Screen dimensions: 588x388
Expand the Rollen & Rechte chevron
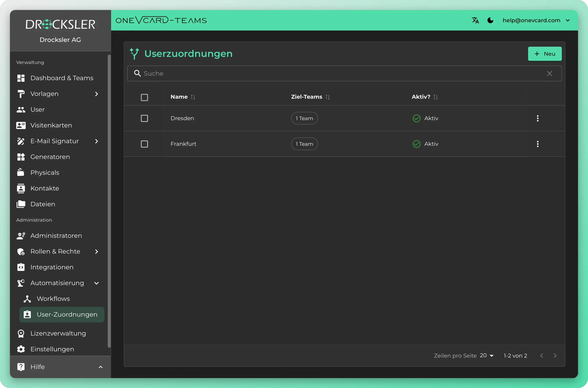point(97,251)
